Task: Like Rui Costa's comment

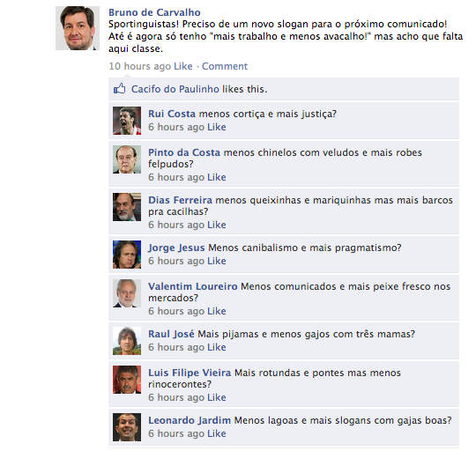Action: tap(217, 127)
